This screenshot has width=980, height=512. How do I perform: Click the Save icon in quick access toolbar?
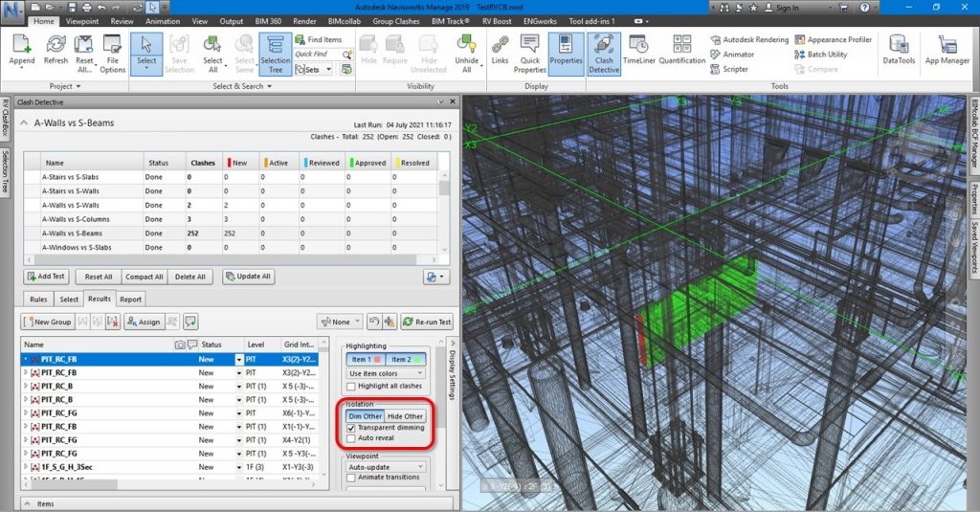click(x=73, y=8)
